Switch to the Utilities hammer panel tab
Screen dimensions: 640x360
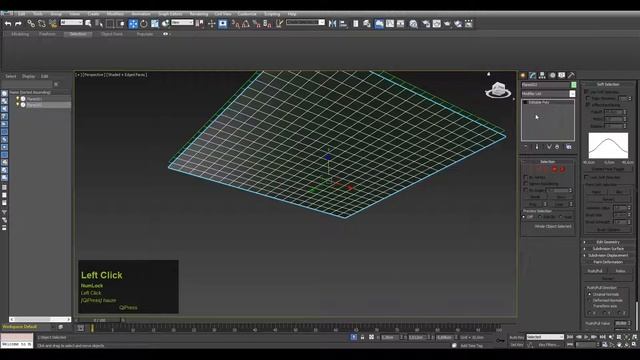click(x=571, y=76)
